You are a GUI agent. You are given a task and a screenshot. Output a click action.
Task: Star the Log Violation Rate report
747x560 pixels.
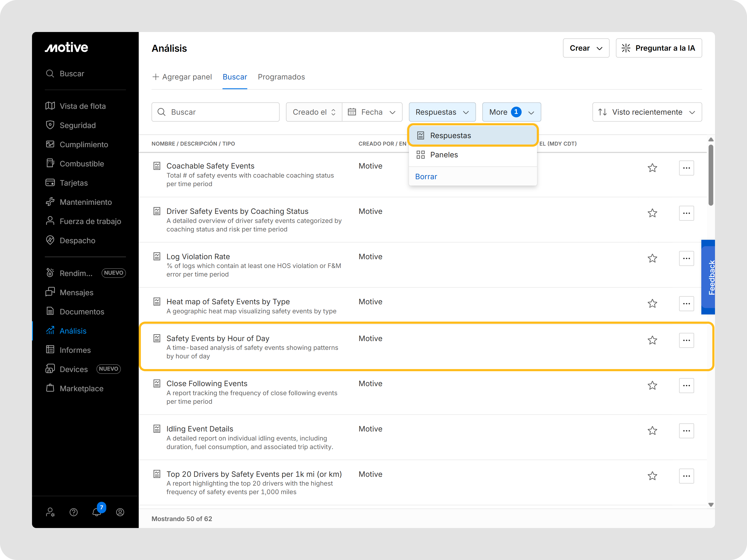[x=652, y=258]
